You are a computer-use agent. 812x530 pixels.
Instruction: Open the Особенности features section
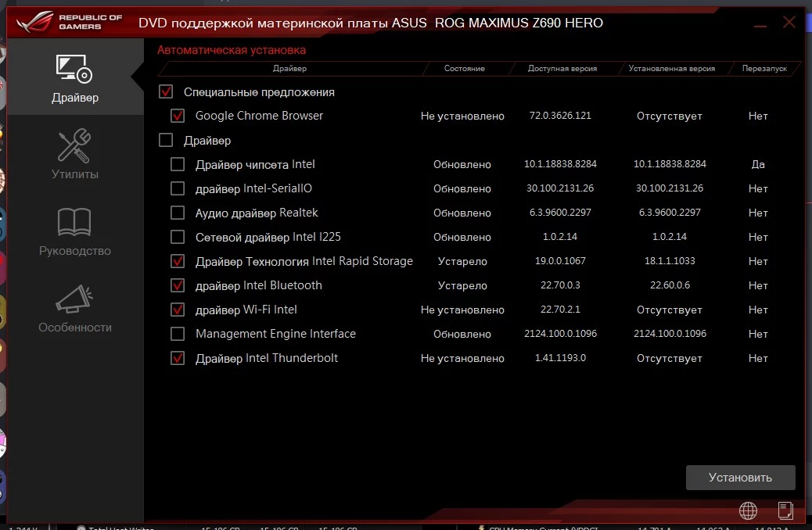tap(74, 308)
